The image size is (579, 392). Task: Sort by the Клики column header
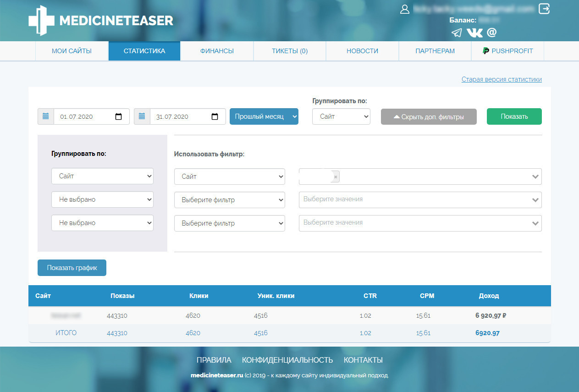pos(199,296)
